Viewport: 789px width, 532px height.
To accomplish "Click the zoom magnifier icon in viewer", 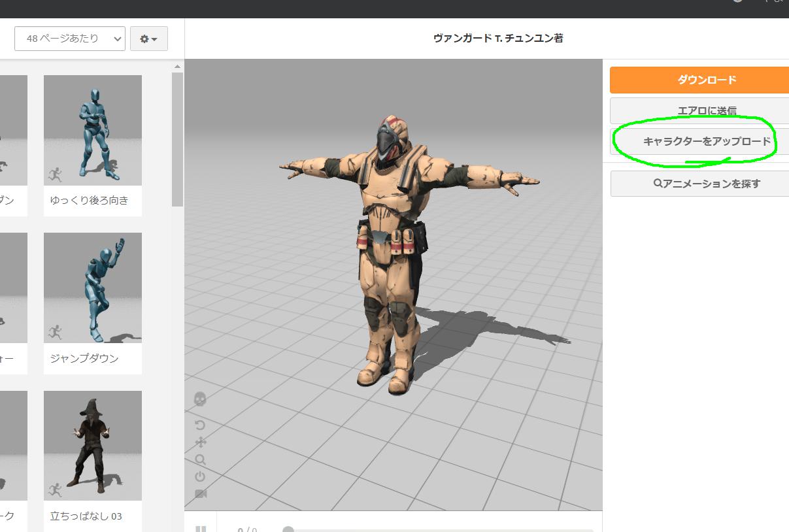I will pyautogui.click(x=200, y=460).
